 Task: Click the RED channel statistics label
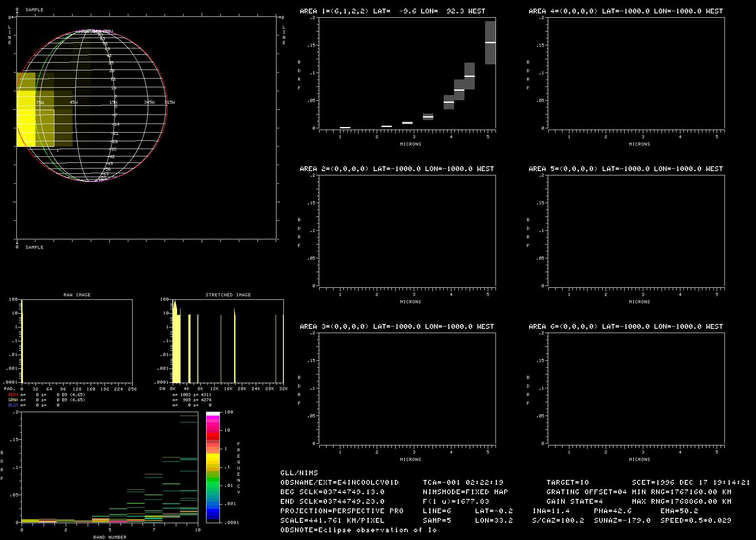click(x=13, y=395)
